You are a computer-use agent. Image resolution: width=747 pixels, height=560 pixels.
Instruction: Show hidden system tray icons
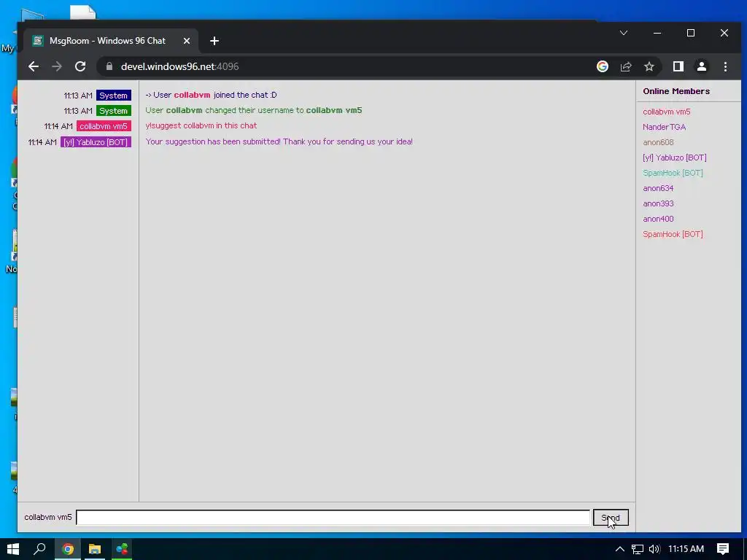pyautogui.click(x=620, y=549)
